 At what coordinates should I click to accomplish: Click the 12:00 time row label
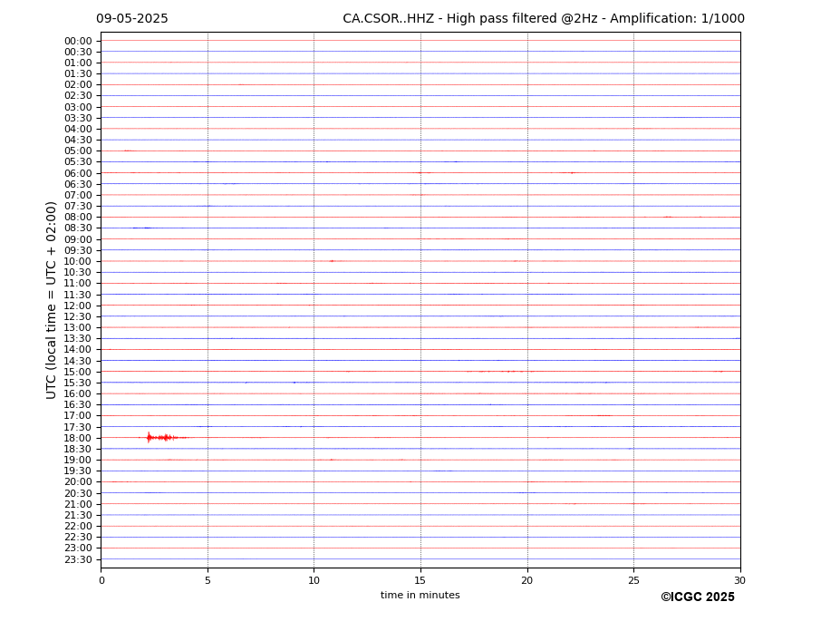(78, 306)
